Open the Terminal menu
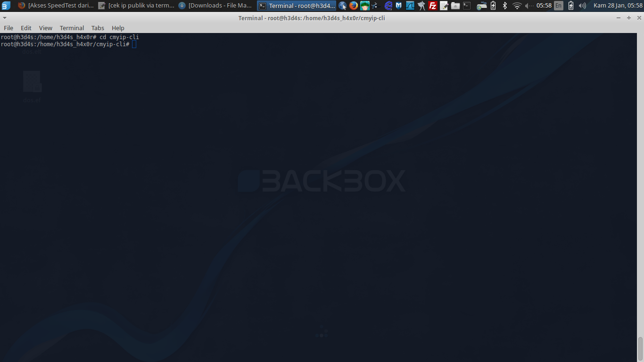Image resolution: width=644 pixels, height=362 pixels. [x=72, y=28]
